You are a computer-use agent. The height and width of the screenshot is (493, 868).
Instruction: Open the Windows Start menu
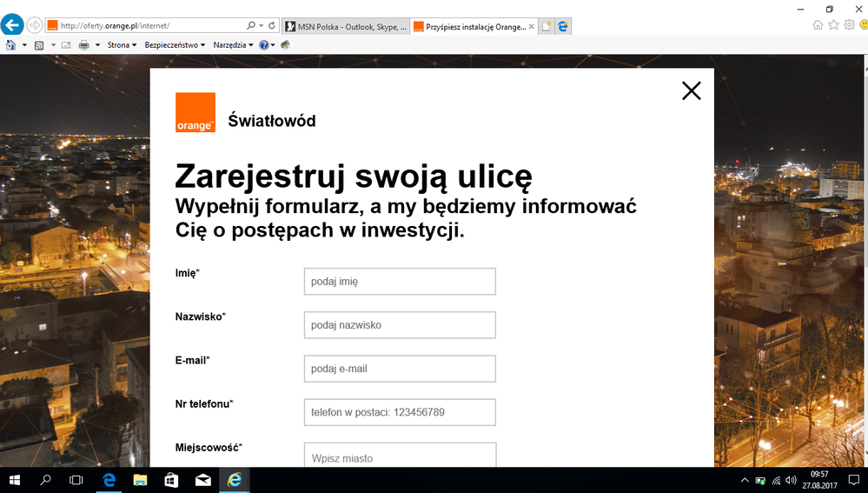click(15, 480)
